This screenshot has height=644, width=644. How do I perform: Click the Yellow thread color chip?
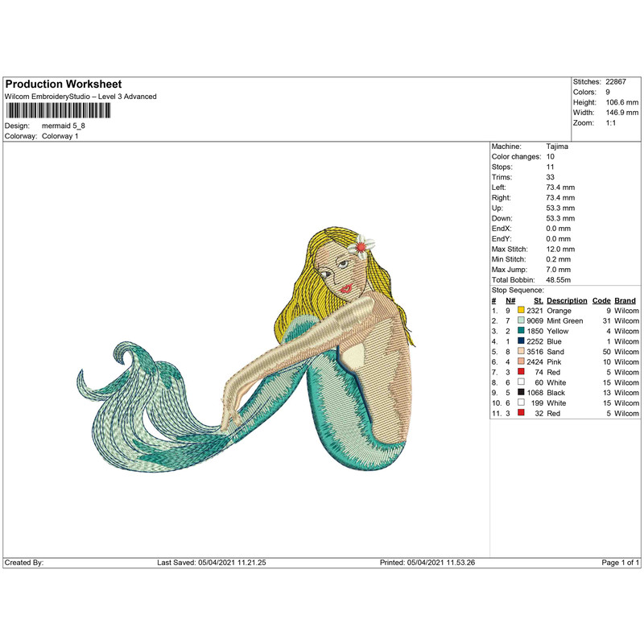521,331
